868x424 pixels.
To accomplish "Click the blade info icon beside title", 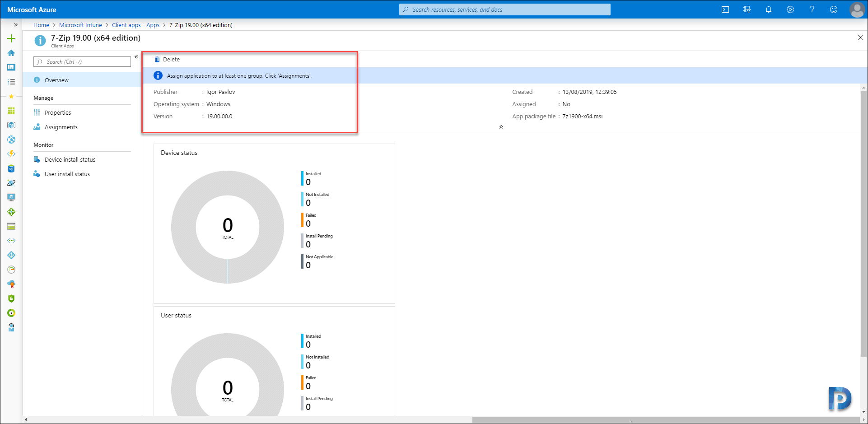I will pos(40,41).
